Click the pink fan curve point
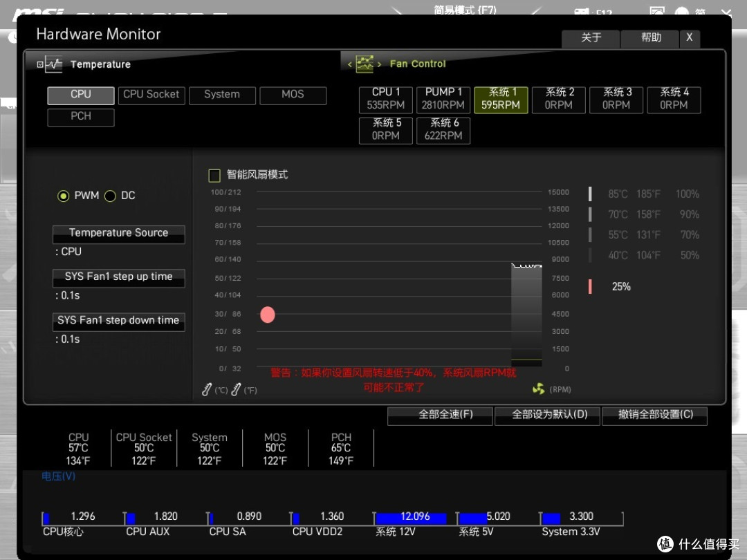The image size is (747, 560). tap(268, 315)
